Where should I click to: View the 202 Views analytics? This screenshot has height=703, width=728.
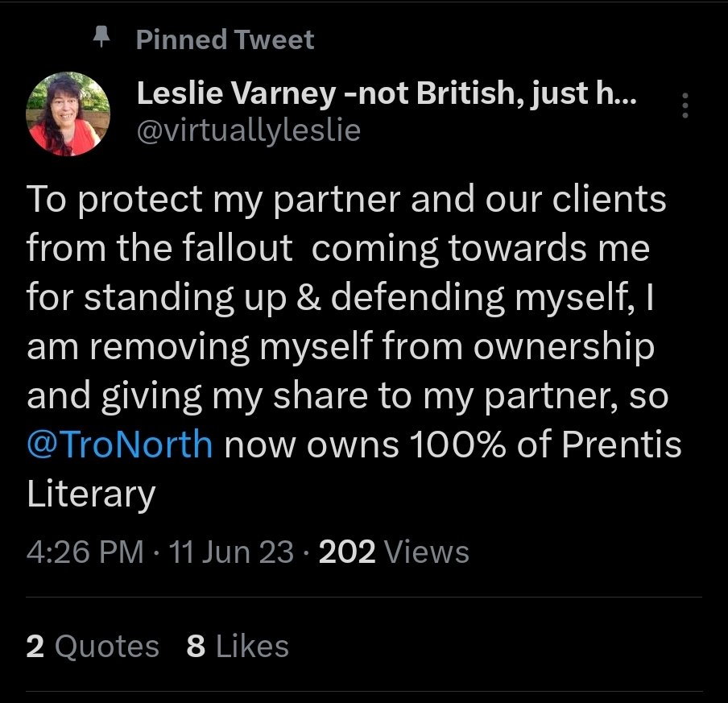point(394,552)
